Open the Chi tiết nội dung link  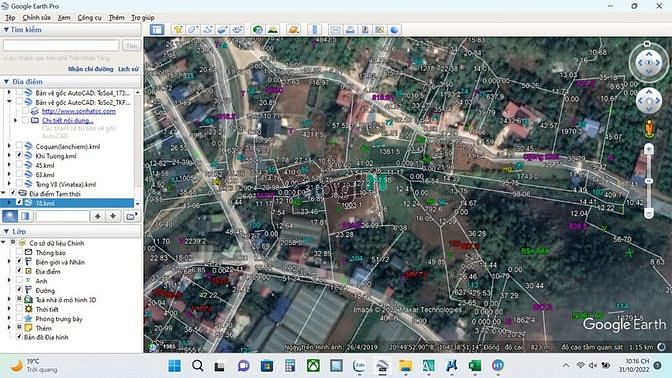tap(68, 120)
